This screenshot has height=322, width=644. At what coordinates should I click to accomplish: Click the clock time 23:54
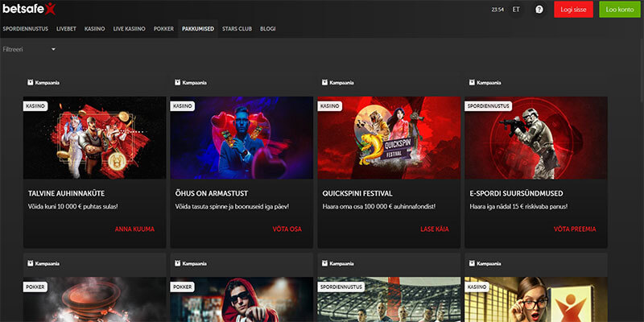tap(497, 10)
